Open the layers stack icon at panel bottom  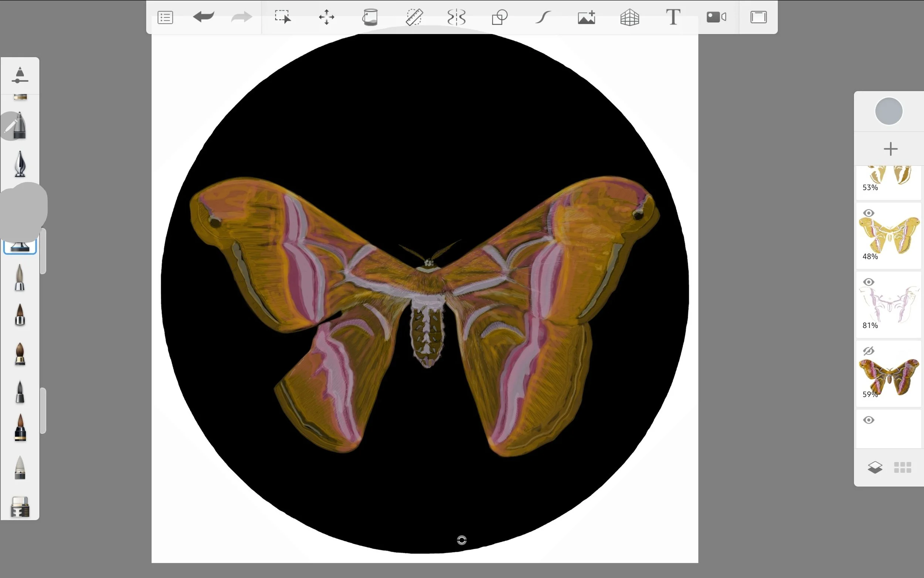coord(875,467)
